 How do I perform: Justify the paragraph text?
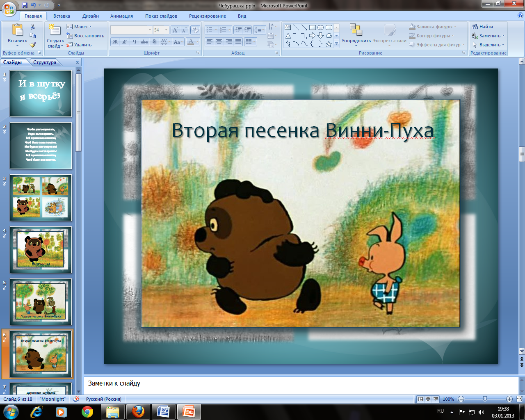pos(238,42)
